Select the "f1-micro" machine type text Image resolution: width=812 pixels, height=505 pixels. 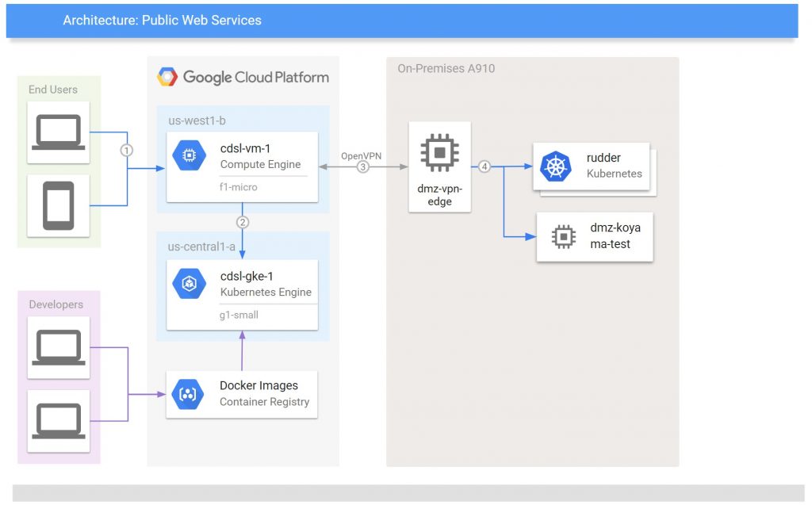238,187
